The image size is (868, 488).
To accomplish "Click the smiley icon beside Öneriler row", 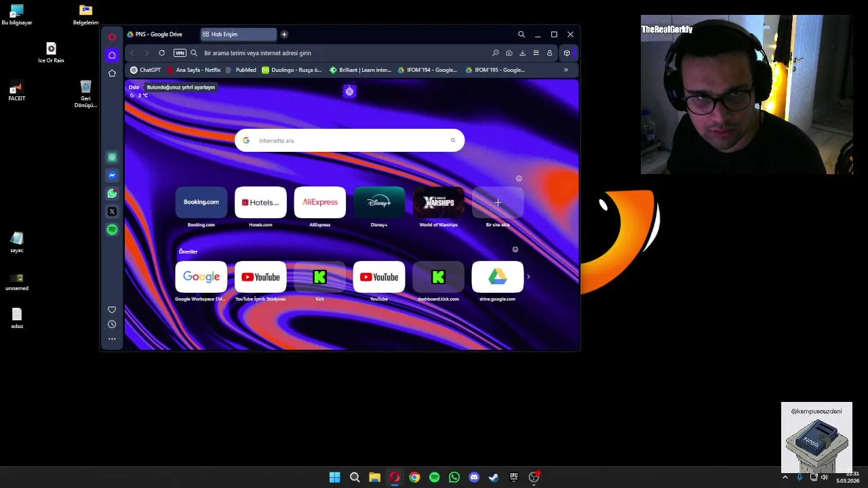I will (x=515, y=249).
